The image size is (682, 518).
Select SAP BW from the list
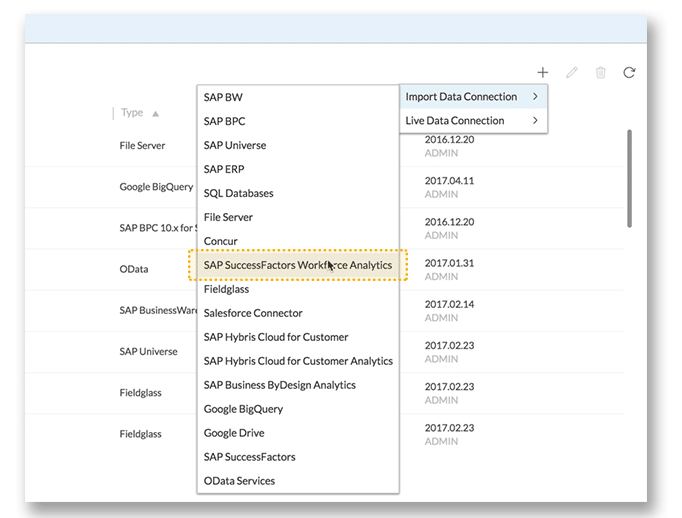tap(223, 97)
